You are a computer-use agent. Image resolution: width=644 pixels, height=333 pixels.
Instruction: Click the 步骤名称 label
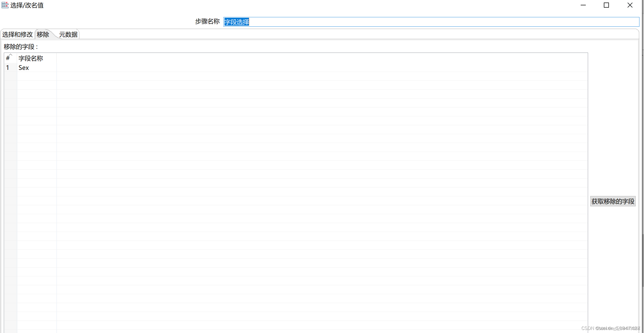(x=207, y=21)
